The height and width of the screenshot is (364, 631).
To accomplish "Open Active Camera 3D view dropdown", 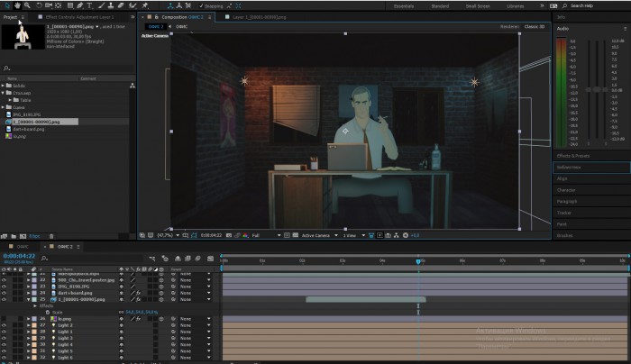I will coord(319,235).
